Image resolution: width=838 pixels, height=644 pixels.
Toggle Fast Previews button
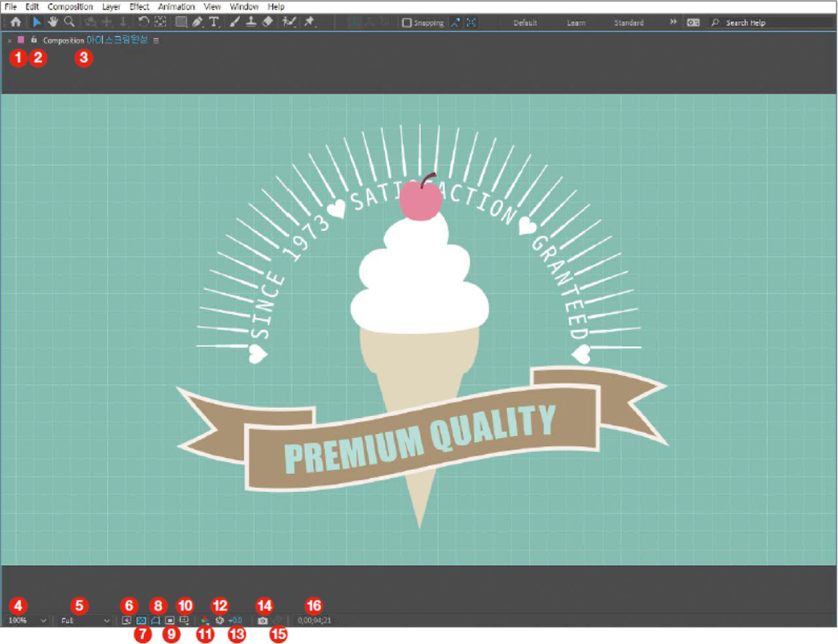coord(126,621)
